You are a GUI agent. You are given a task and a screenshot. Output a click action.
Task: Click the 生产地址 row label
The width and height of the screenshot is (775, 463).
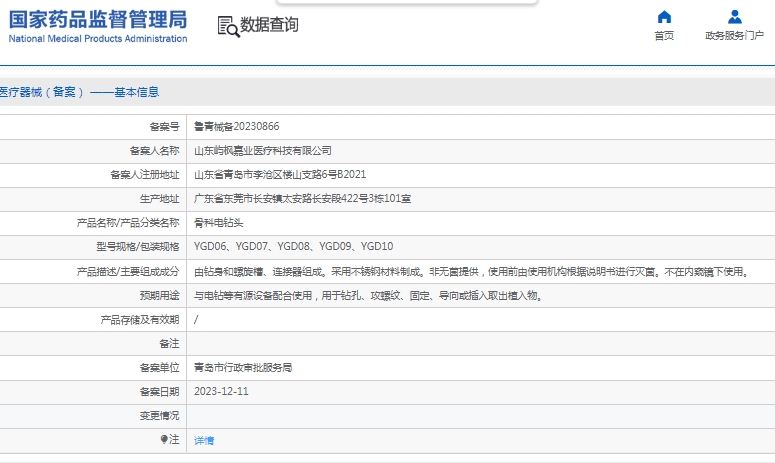(x=160, y=199)
